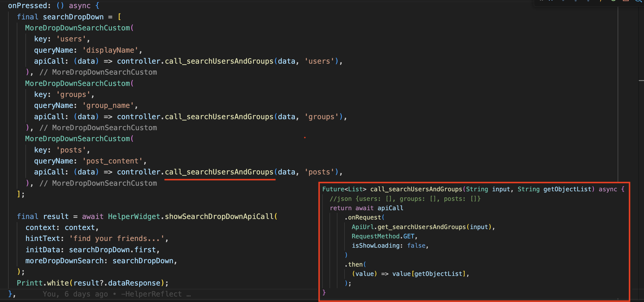Click the //json {users: [], ...} comment
Screen dimensions: 644x302
click(405, 199)
